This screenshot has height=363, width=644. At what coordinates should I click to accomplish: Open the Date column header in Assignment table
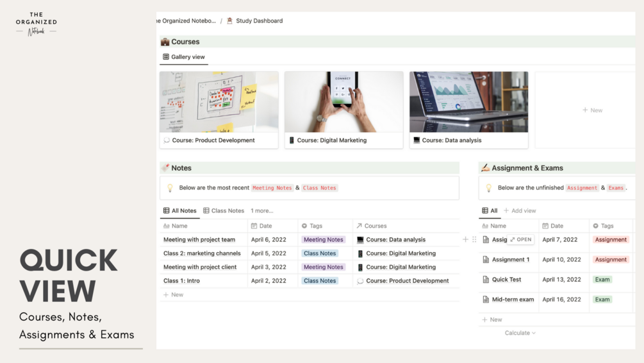[563, 226]
